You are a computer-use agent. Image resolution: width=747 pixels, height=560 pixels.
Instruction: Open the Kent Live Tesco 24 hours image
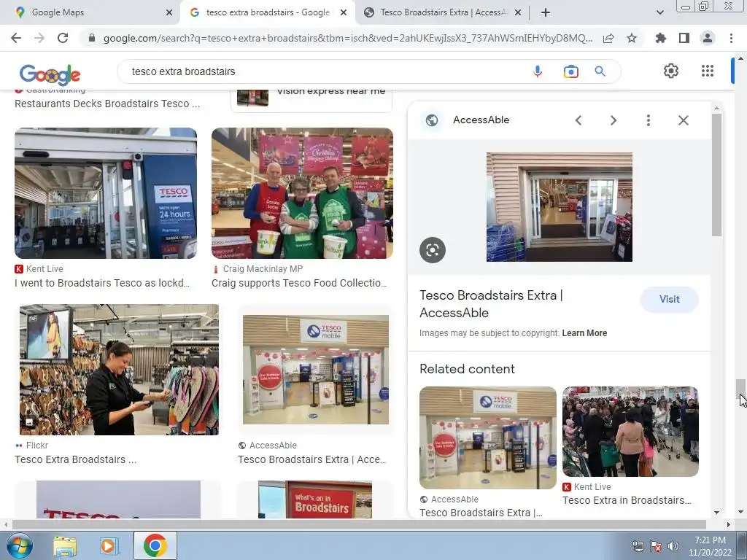106,192
